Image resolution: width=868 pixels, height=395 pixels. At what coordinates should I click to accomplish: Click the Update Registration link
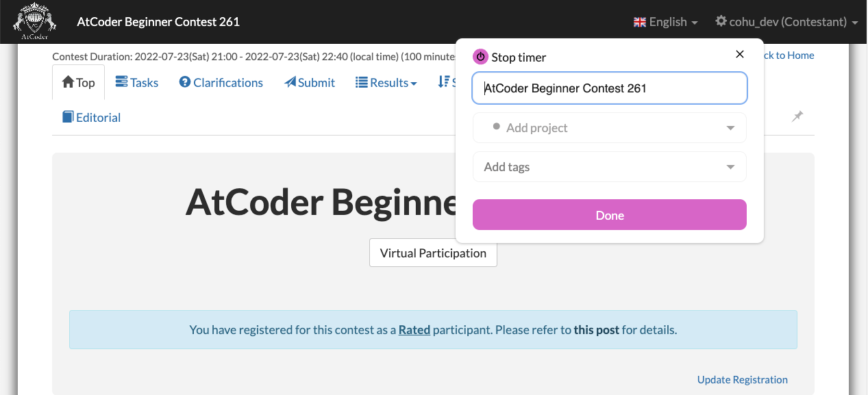coord(743,379)
